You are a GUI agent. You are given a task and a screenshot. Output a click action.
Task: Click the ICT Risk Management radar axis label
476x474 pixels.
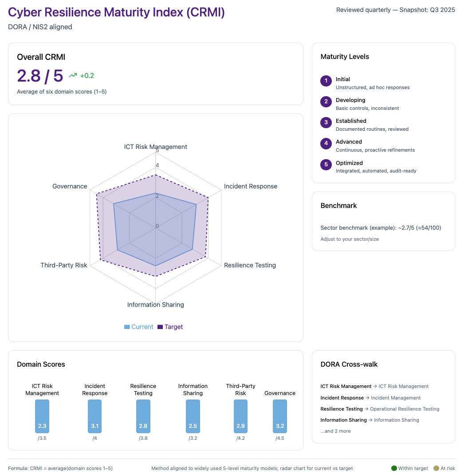click(x=155, y=147)
